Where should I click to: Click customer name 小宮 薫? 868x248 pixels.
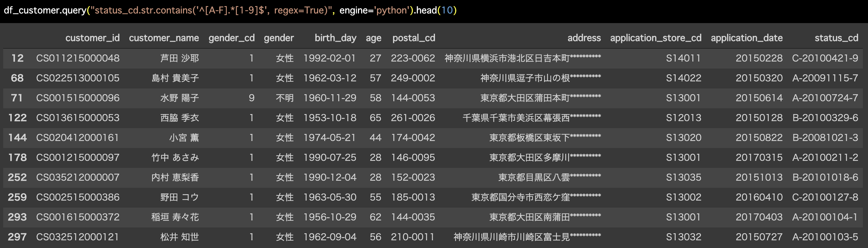(184, 138)
